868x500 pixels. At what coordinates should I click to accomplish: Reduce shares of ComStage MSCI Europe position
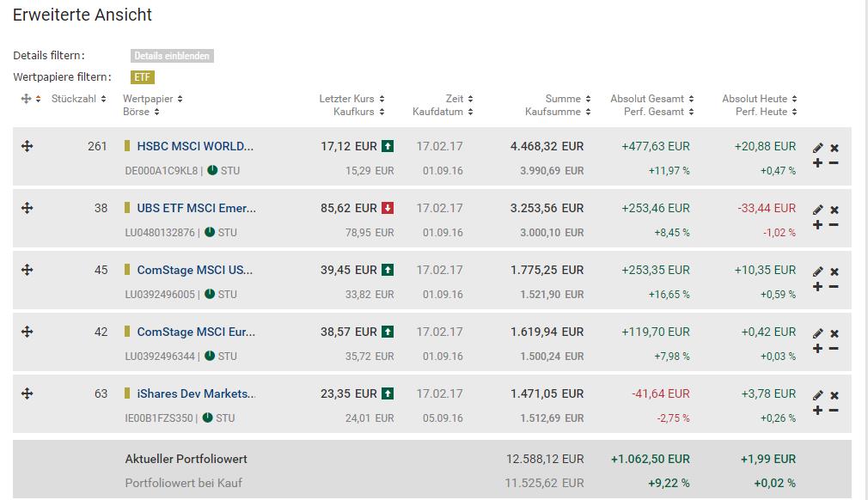pyautogui.click(x=834, y=349)
